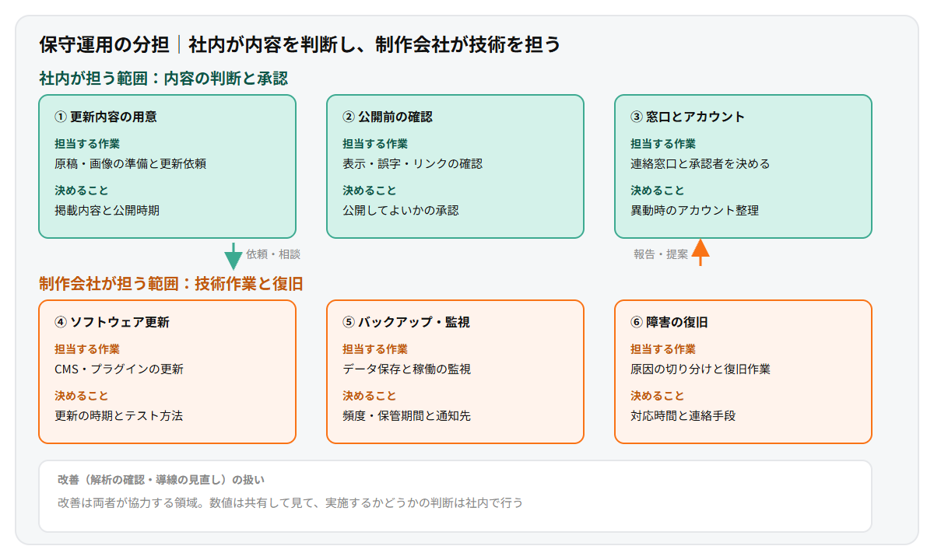934x560 pixels.
Task: Click the text 更新の時期とテスト方法
Action: (119, 416)
